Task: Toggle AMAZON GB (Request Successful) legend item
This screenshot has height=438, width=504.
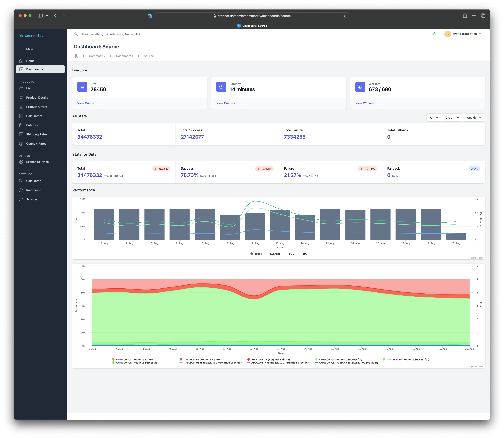Action: (x=136, y=363)
